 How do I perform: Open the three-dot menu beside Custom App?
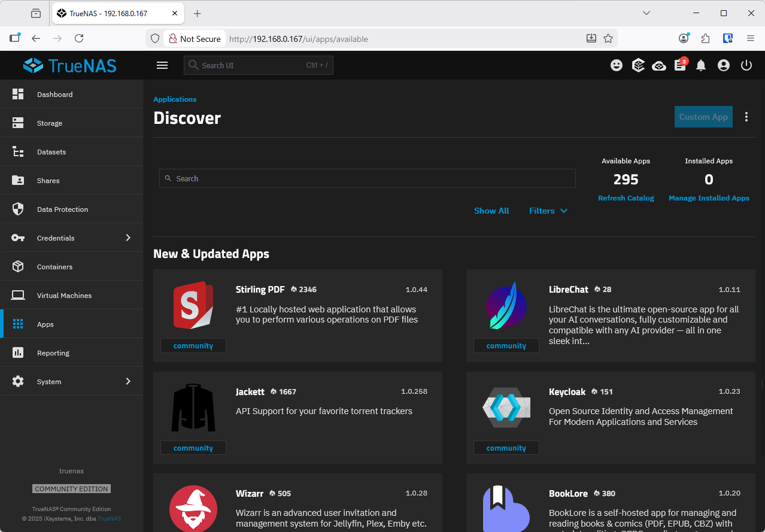[746, 117]
